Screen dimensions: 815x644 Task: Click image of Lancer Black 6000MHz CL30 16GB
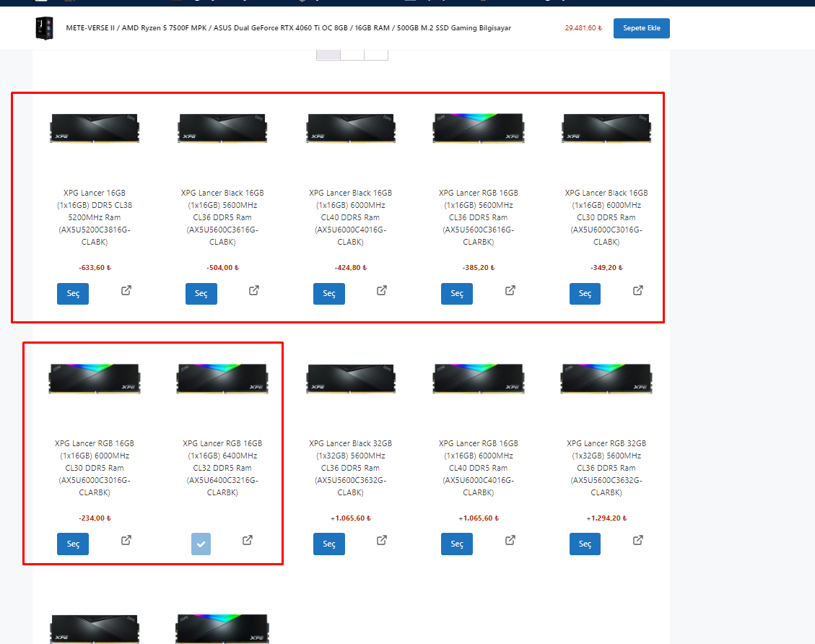point(606,128)
